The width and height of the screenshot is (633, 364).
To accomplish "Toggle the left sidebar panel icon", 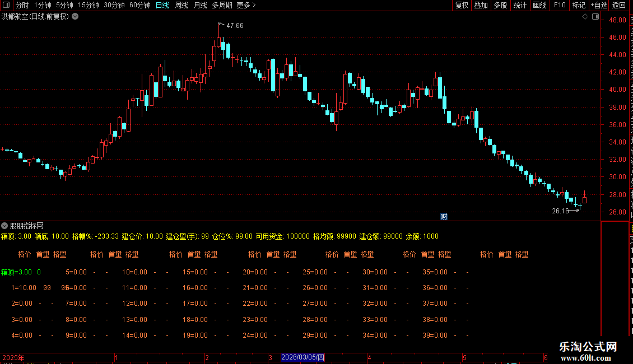I will coord(6,5).
